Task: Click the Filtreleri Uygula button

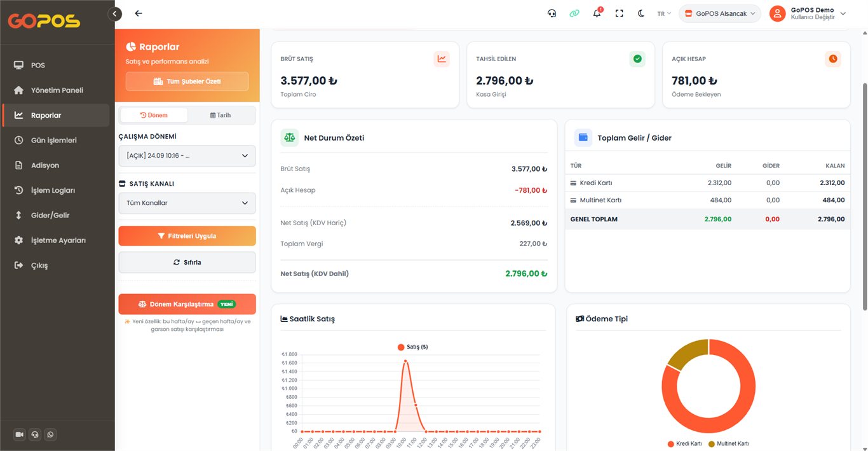Action: click(187, 236)
